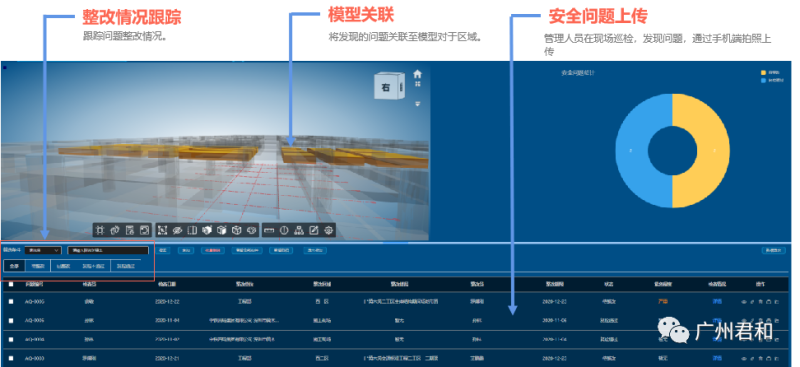Click the red-text batch button in the action row
This screenshot has height=367, width=800.
coord(212,250)
